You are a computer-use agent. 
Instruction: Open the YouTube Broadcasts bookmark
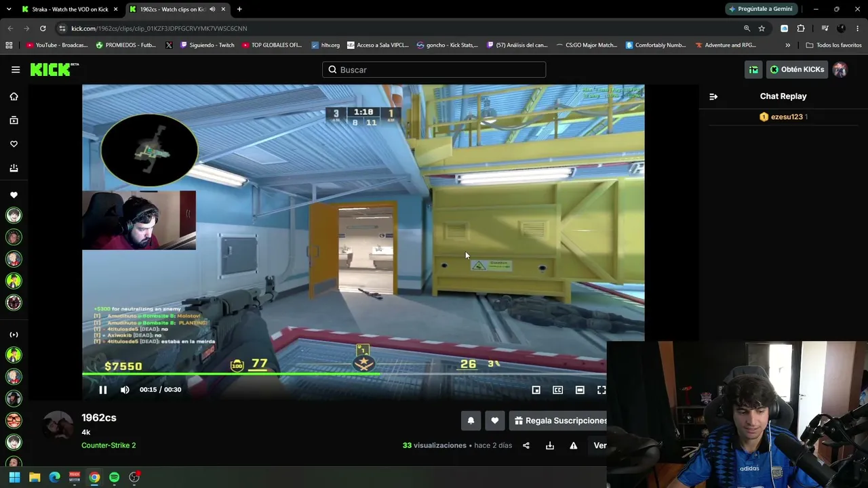point(57,45)
